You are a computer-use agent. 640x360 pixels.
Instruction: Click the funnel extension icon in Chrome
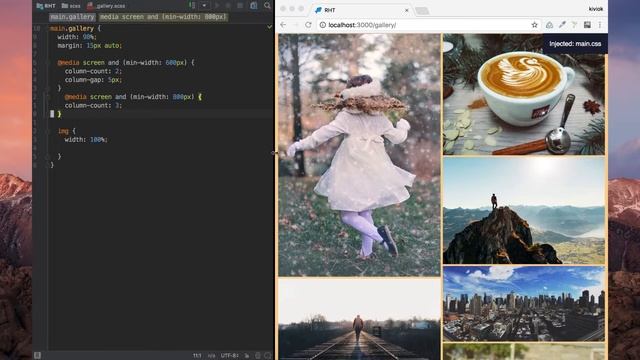(x=574, y=25)
